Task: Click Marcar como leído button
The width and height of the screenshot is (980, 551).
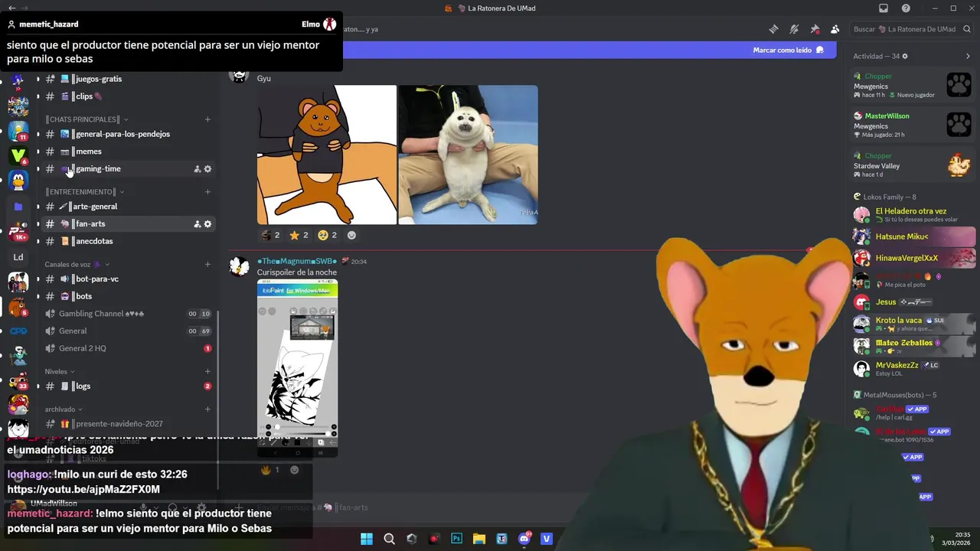Action: [x=788, y=50]
